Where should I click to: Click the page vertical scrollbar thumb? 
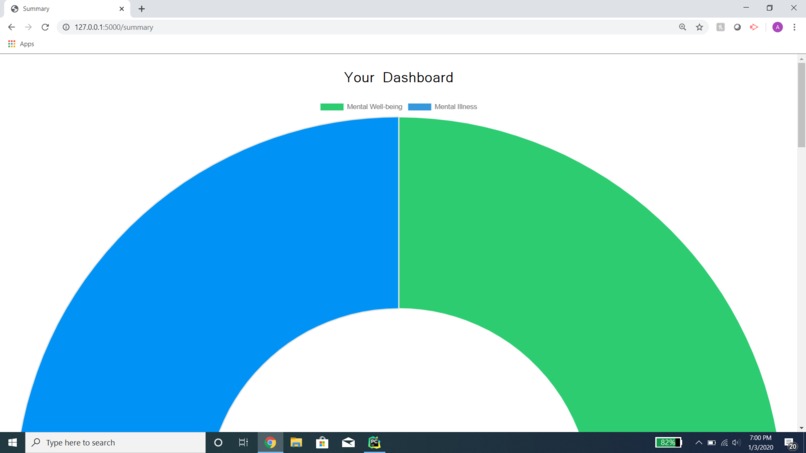click(801, 105)
